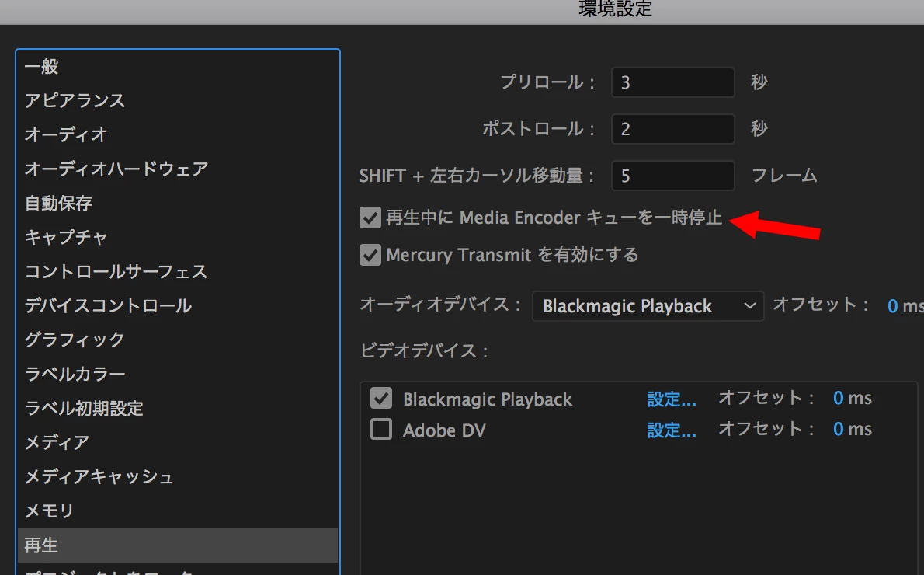The image size is (924, 575).
Task: Select メディアキャッシュ in sidebar
Action: [x=177, y=477]
